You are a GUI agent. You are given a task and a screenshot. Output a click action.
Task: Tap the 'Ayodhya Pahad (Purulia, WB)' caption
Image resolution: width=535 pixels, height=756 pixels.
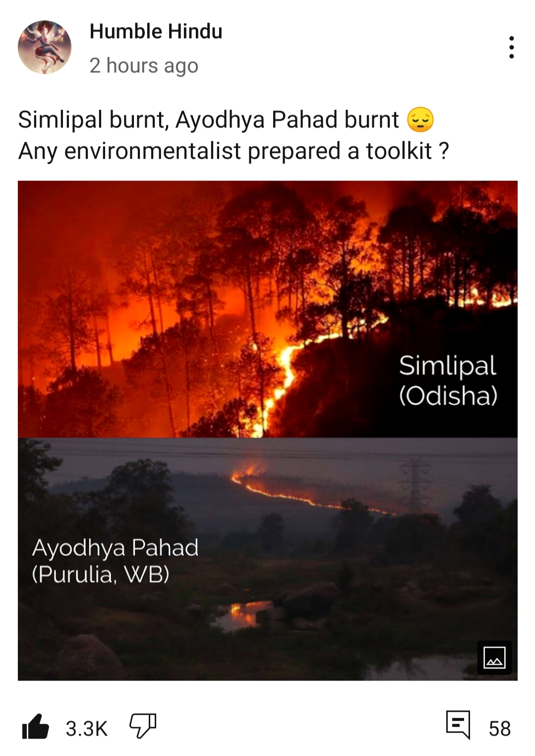coord(115,561)
